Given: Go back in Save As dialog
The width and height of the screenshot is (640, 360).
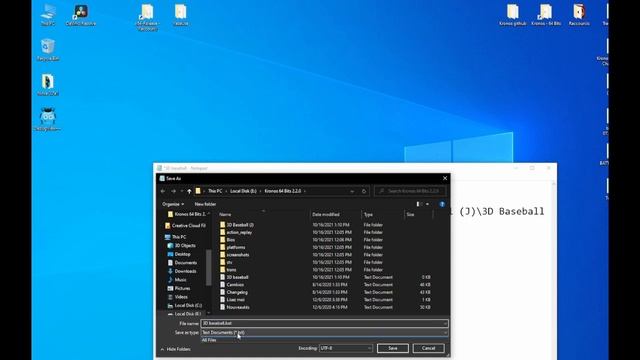Looking at the screenshot, I should pos(163,191).
